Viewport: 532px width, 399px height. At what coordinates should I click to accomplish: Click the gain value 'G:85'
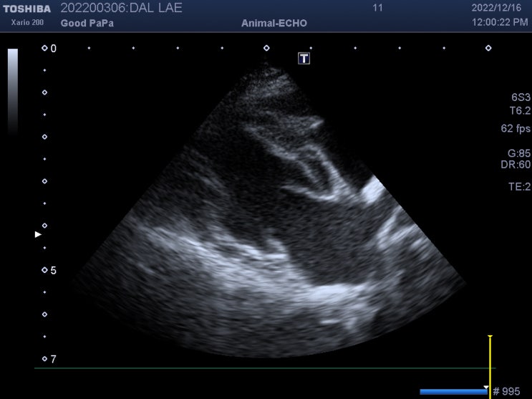click(x=519, y=153)
